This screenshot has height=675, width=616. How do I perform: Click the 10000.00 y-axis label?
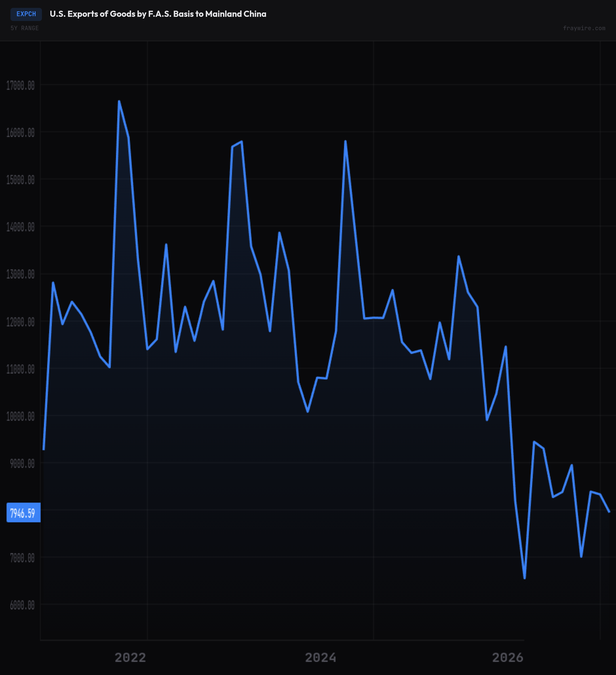(20, 417)
